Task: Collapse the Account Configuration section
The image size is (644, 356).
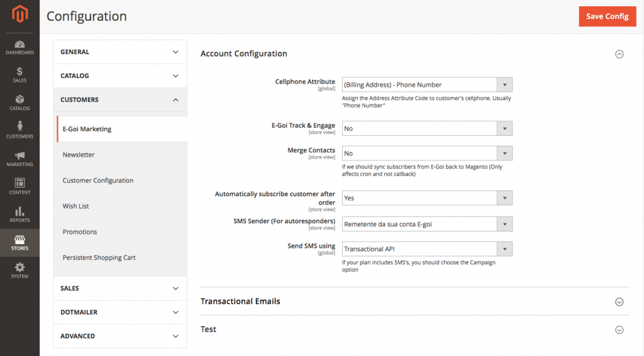Action: coord(619,54)
